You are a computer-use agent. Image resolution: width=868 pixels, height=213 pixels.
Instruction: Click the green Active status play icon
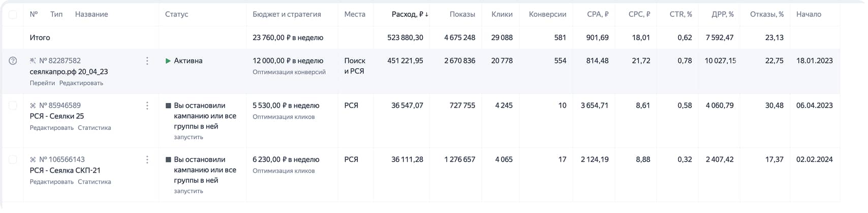point(168,61)
